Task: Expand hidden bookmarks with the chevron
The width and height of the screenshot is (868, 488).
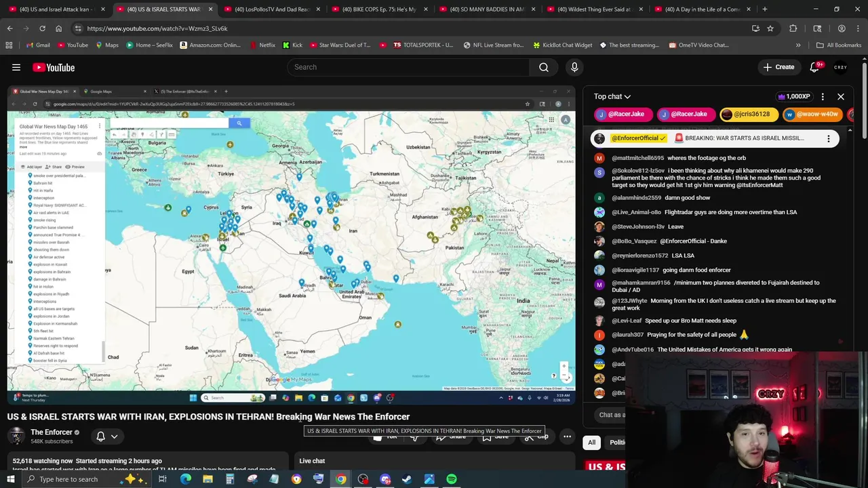Action: 798,45
